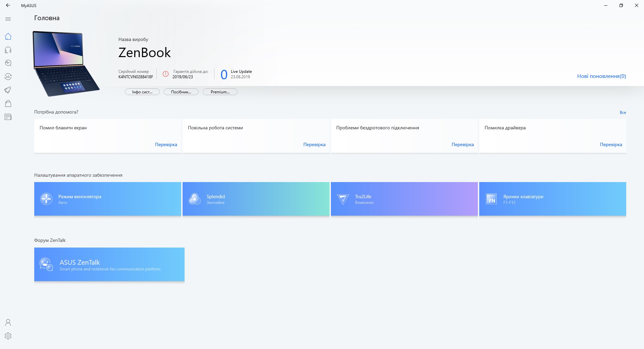Click the back arrow in title bar
The width and height of the screenshot is (644, 349).
click(x=8, y=5)
